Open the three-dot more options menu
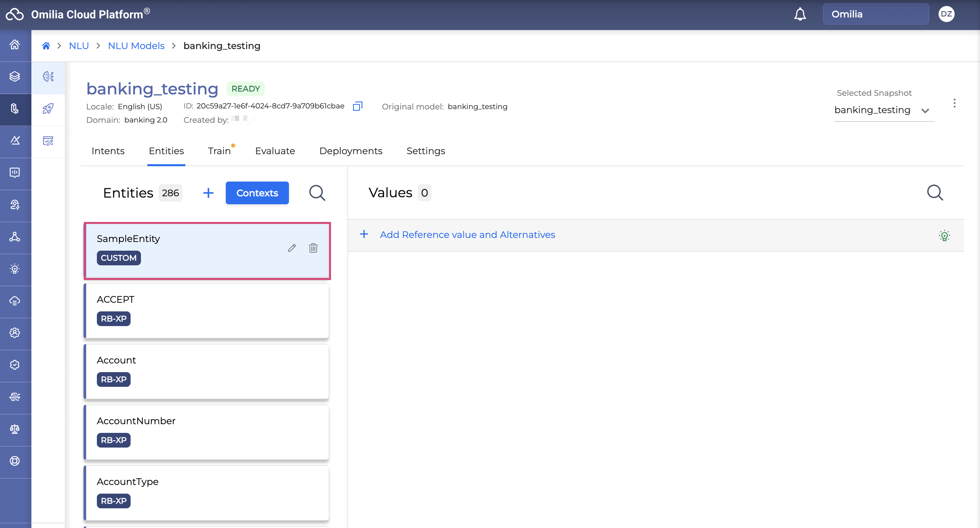 pyautogui.click(x=954, y=103)
